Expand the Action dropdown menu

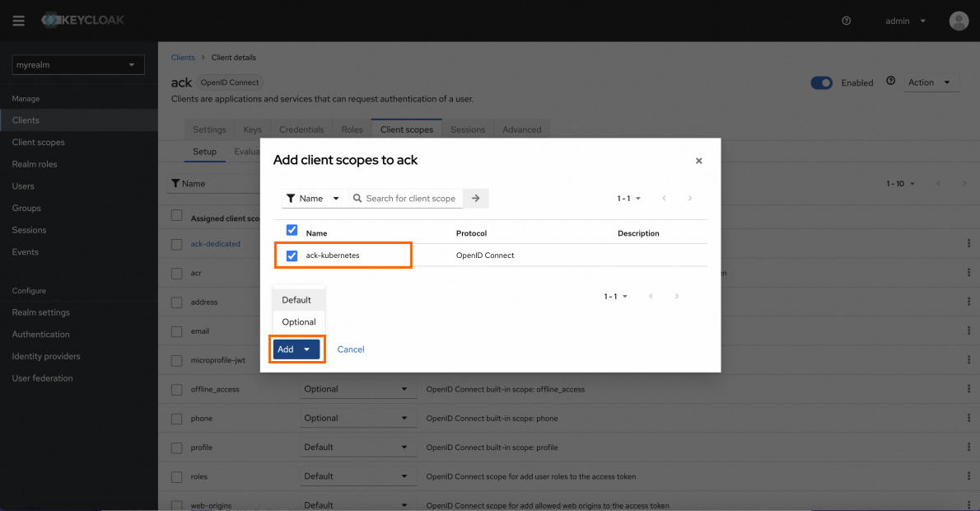(930, 82)
